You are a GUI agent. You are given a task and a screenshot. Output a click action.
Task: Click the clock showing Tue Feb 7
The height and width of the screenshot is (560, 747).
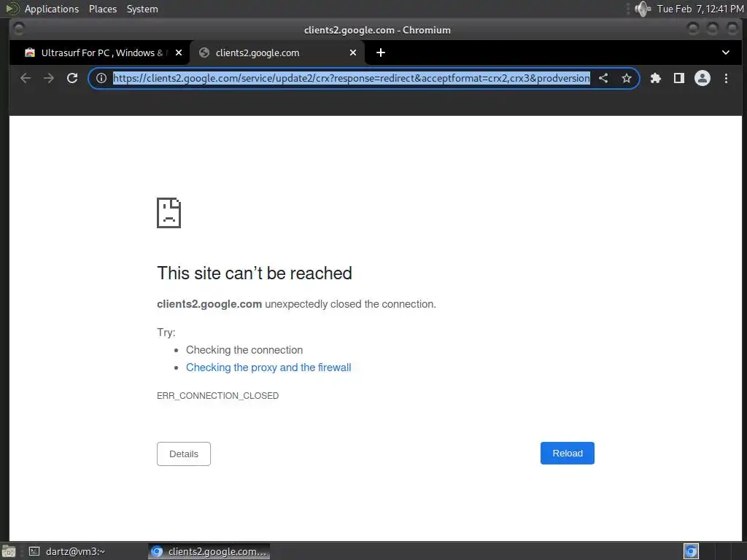[700, 9]
